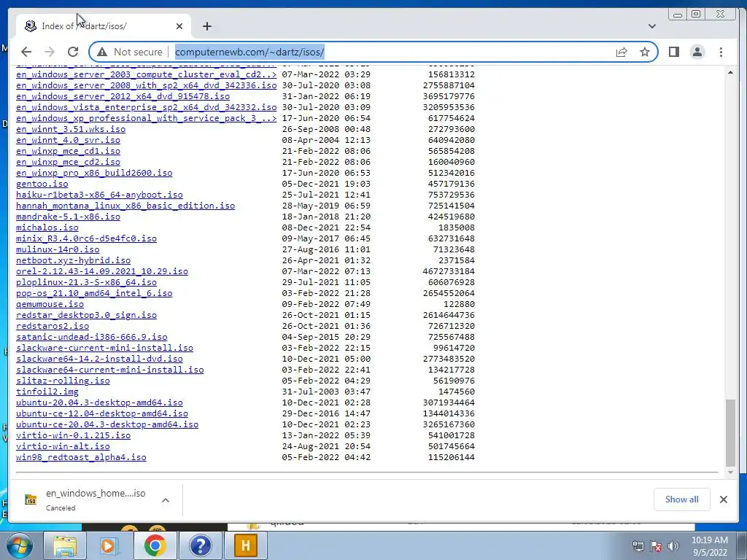Open hannah_montana_linux_x86_basic_edition.iso
This screenshot has width=747, height=560.
tap(125, 206)
